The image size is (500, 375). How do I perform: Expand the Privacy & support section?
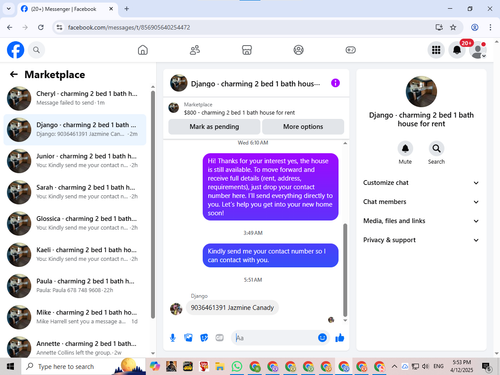point(421,240)
